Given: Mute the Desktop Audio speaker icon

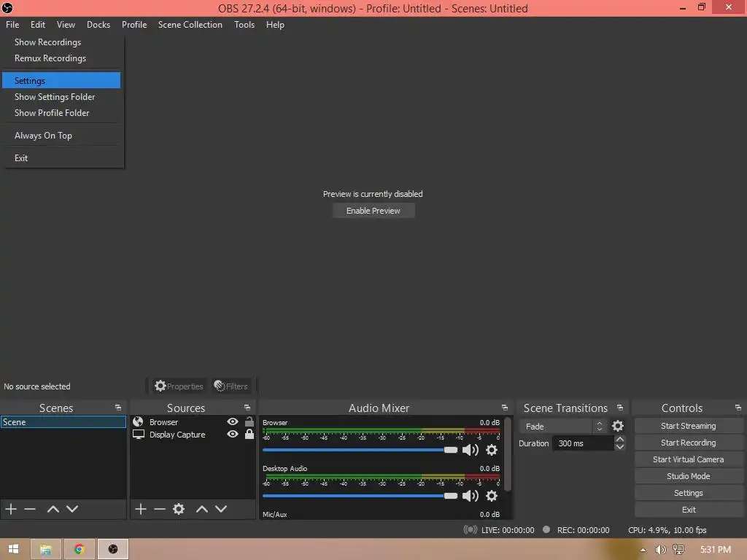Looking at the screenshot, I should [471, 496].
